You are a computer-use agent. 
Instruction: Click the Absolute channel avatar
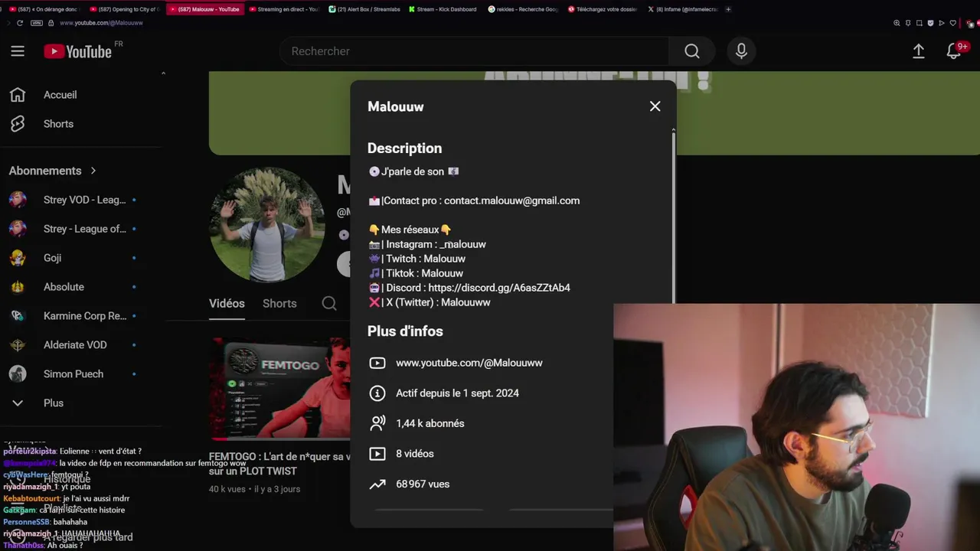click(18, 287)
